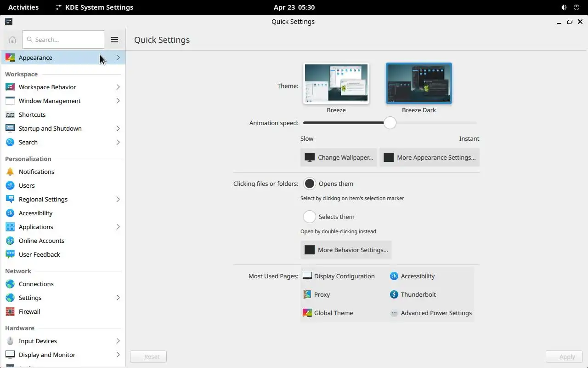Click the Apply button
588x368 pixels.
(x=564, y=356)
